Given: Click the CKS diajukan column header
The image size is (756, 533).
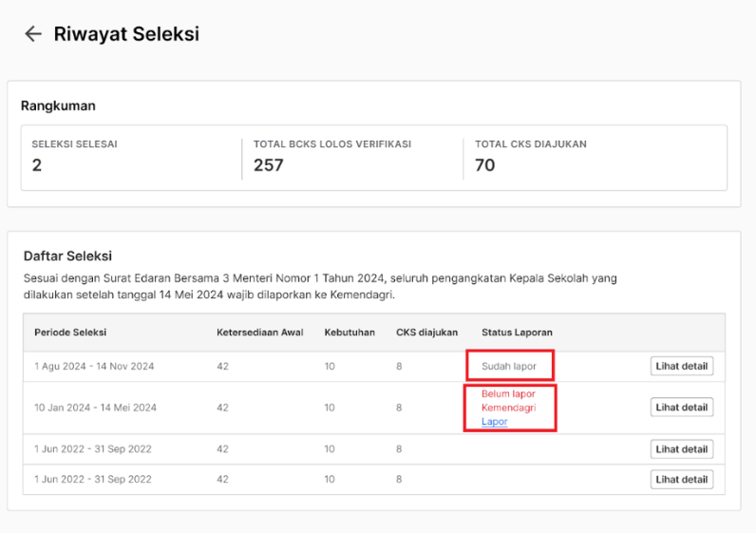Looking at the screenshot, I should click(426, 333).
